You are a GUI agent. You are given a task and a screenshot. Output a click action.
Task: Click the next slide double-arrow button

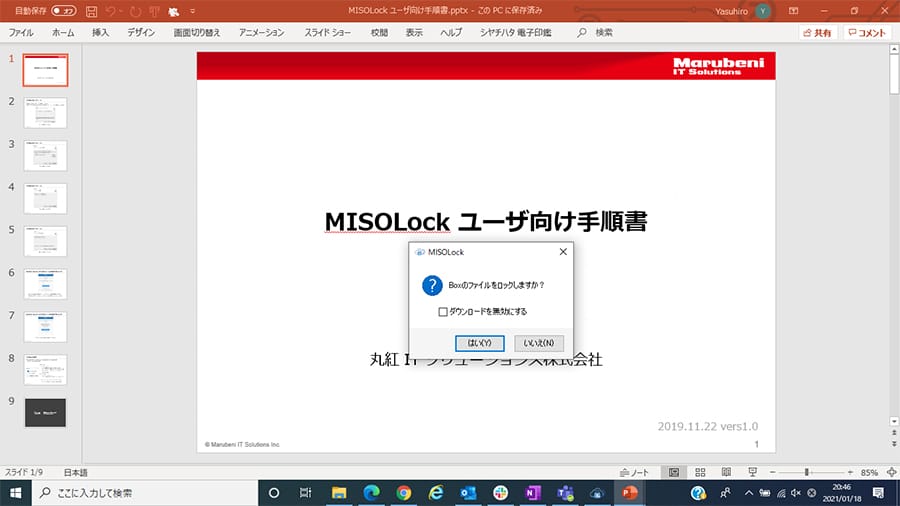[894, 443]
